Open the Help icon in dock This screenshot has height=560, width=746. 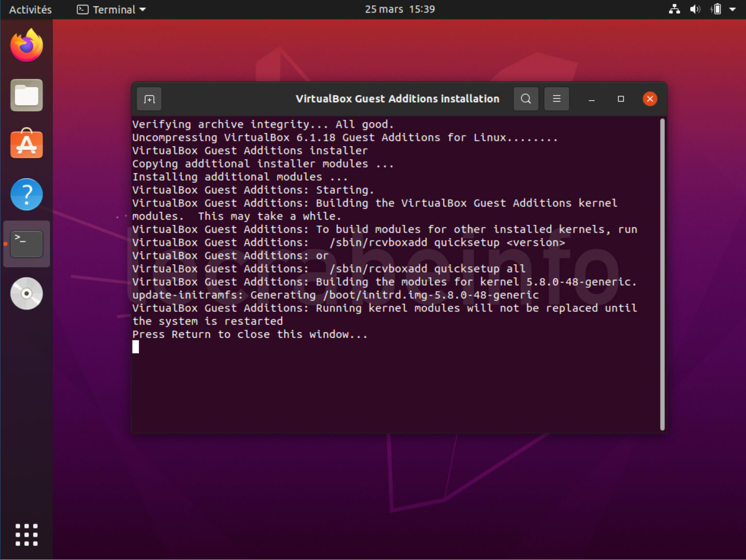(x=27, y=194)
